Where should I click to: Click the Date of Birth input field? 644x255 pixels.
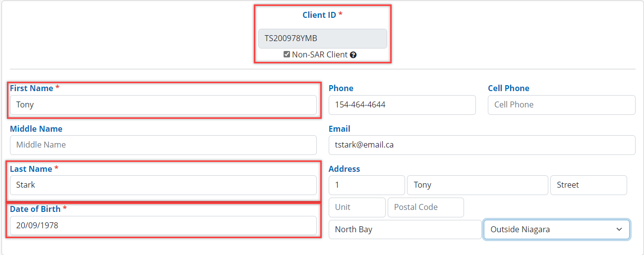click(163, 226)
